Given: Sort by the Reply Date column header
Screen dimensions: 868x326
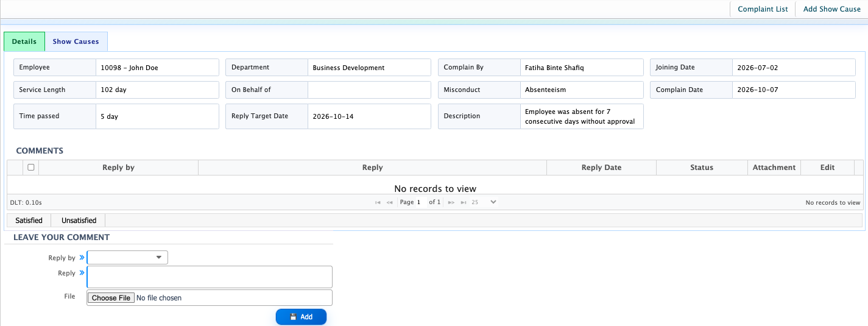Looking at the screenshot, I should point(601,168).
